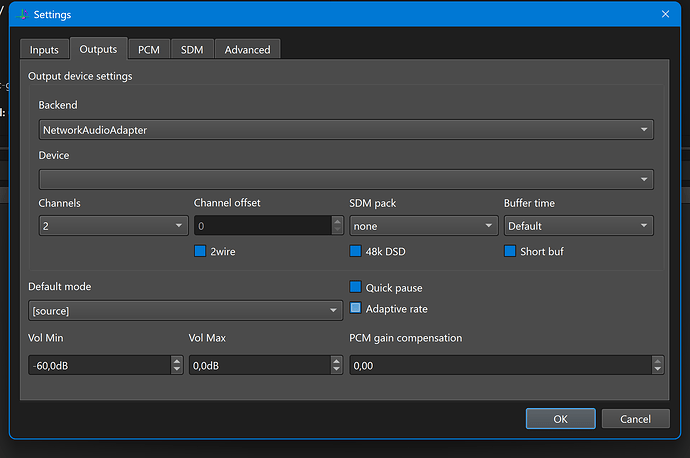
Task: Go to the Advanced tab
Action: [246, 49]
